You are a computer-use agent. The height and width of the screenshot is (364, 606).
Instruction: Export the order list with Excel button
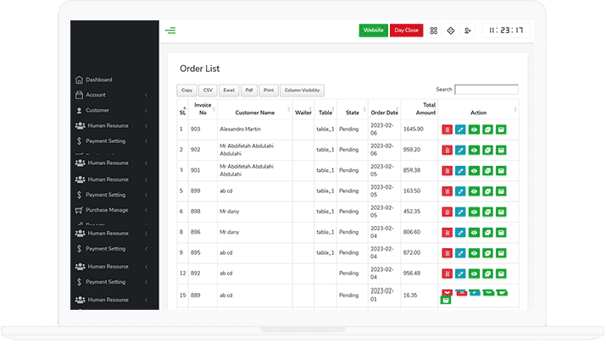pyautogui.click(x=229, y=90)
